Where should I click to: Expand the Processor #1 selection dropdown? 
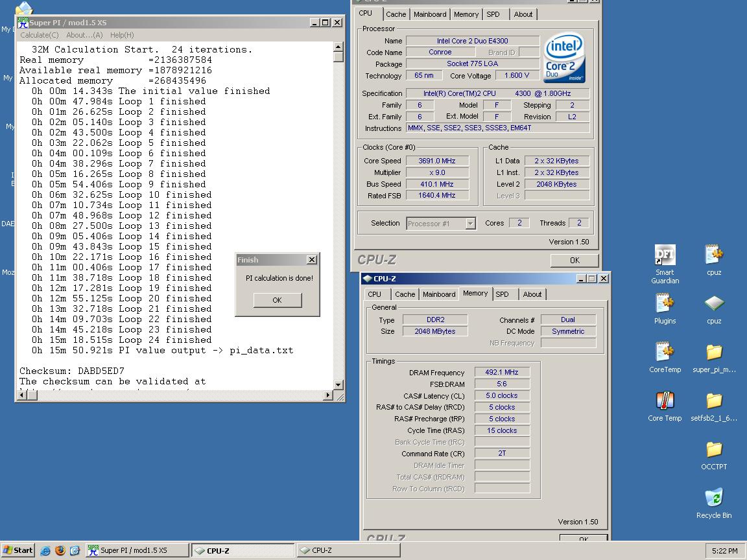(470, 224)
